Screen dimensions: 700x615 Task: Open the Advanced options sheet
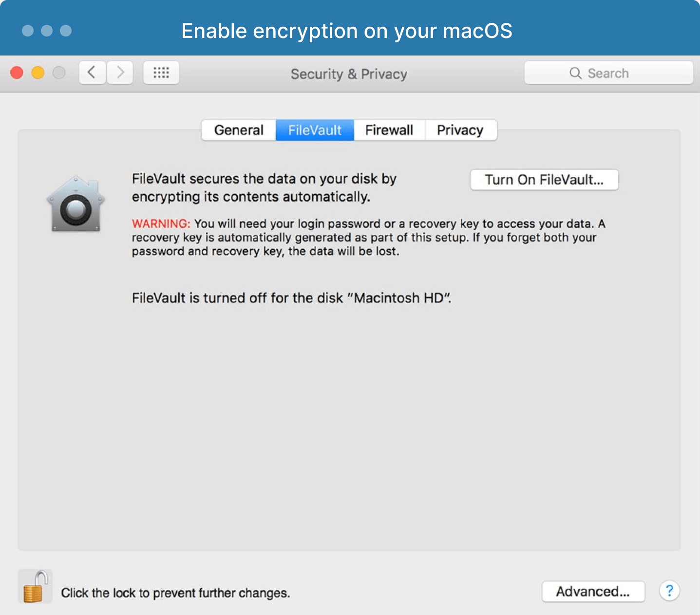(593, 591)
